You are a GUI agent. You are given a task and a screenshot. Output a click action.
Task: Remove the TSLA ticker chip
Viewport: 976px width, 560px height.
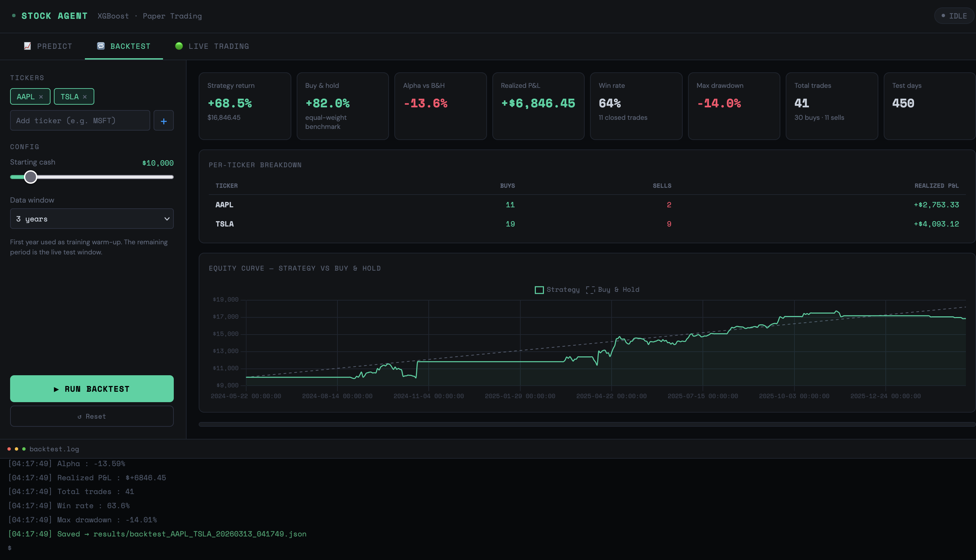tap(85, 97)
